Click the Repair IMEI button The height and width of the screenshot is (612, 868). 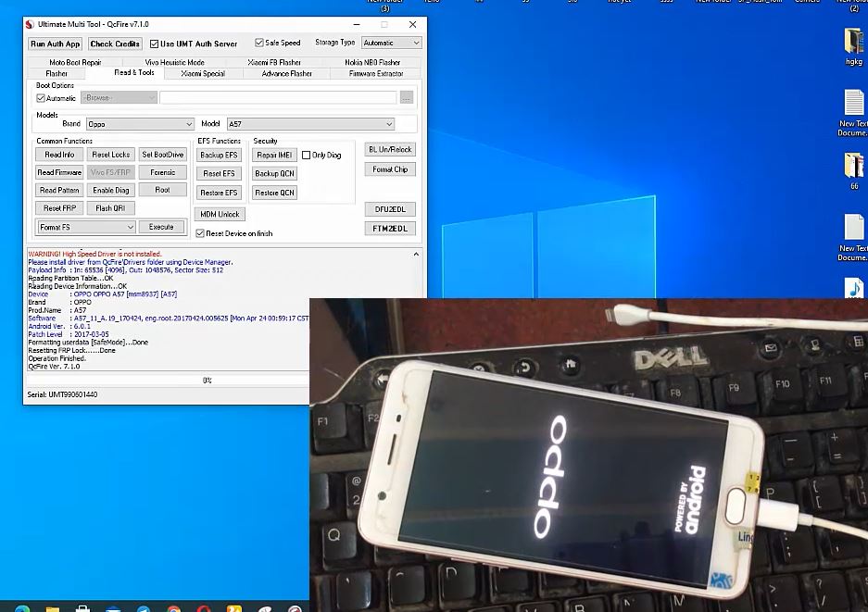pyautogui.click(x=274, y=155)
